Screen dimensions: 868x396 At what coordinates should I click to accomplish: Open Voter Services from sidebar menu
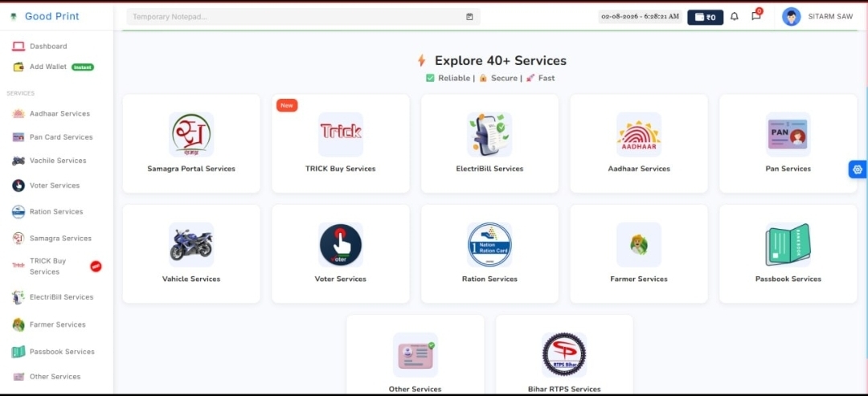[x=56, y=186]
